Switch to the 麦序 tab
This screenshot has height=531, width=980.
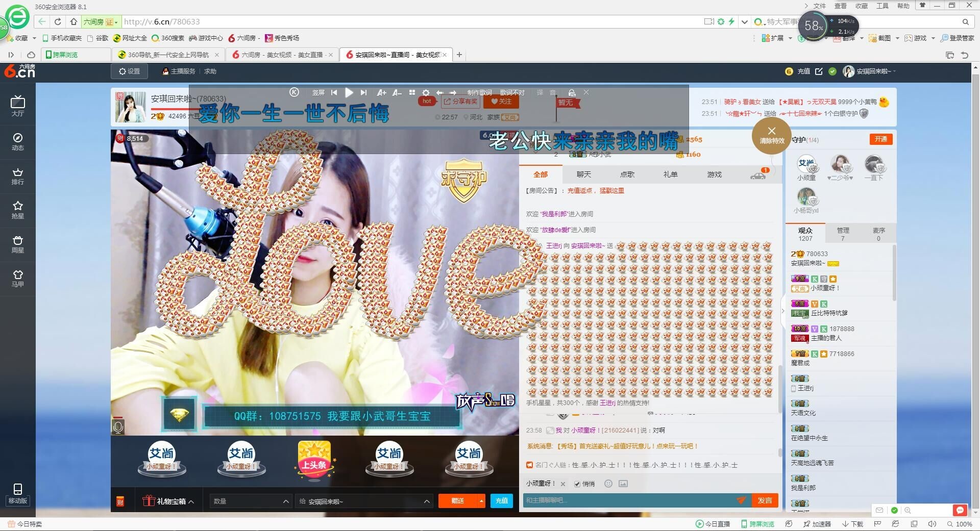pos(878,234)
